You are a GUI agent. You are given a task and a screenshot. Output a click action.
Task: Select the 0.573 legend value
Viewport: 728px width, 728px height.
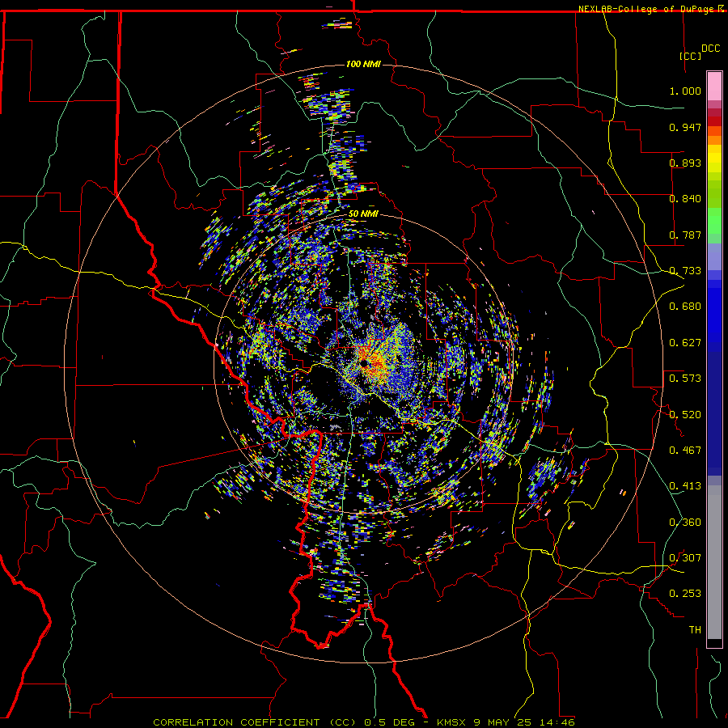[685, 379]
